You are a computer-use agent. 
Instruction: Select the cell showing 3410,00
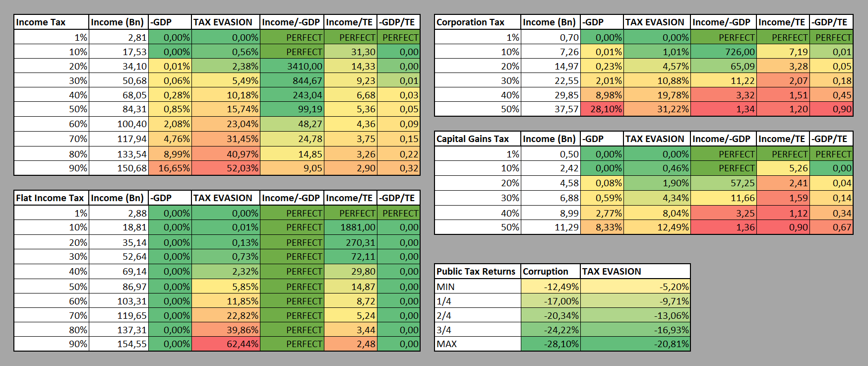(292, 66)
